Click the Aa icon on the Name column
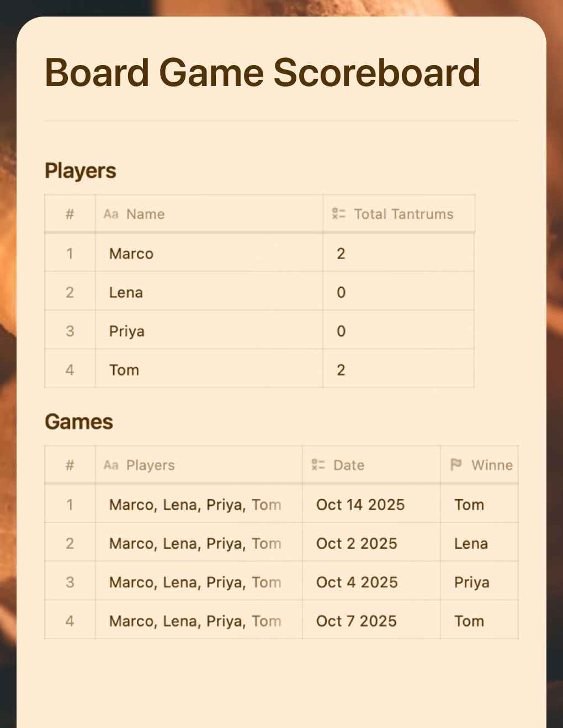Screen dimensions: 563x728 111,214
